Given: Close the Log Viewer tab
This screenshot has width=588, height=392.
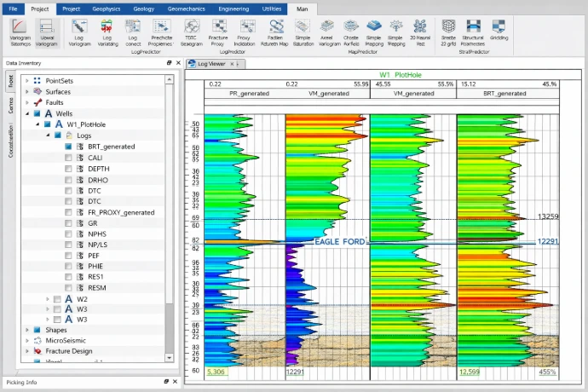Looking at the screenshot, I should (x=232, y=63).
